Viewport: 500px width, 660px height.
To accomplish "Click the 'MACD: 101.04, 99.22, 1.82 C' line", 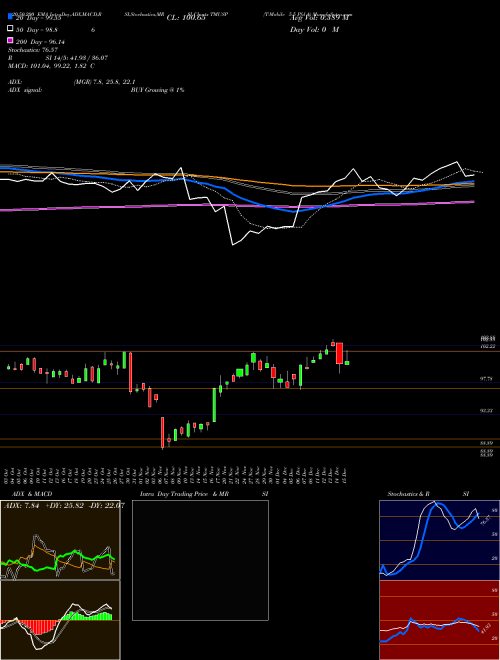I will click(x=51, y=66).
